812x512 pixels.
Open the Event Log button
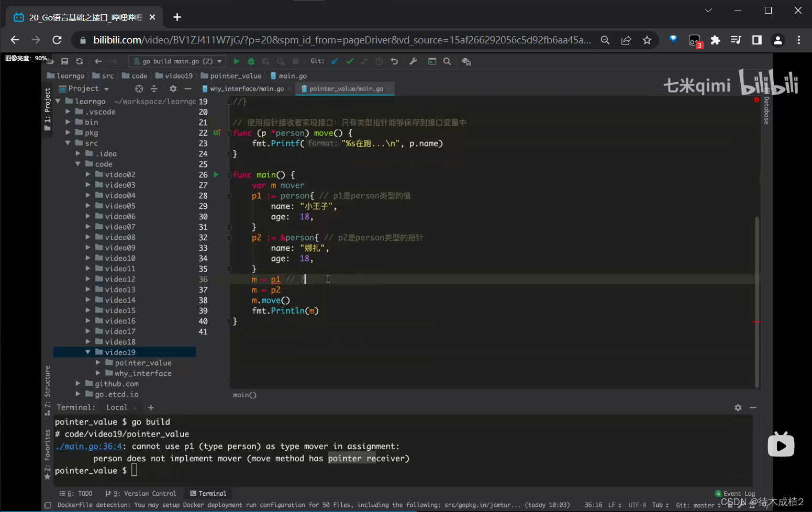[x=735, y=493]
